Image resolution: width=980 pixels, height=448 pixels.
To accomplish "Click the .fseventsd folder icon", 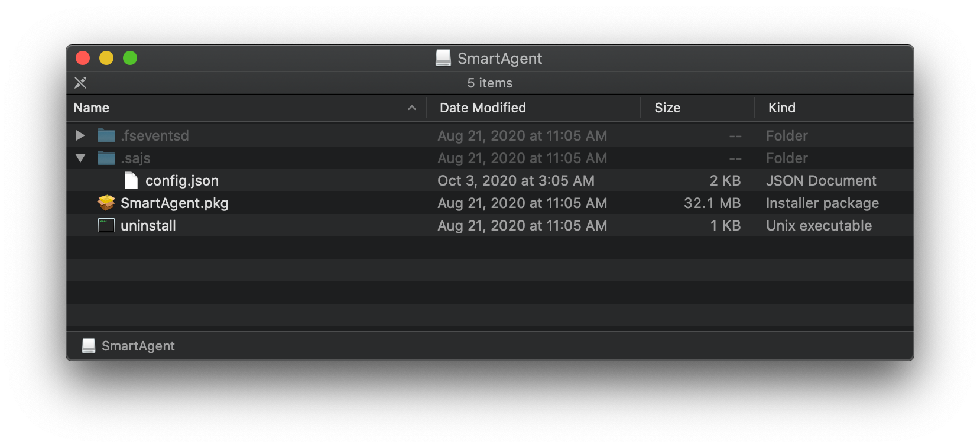I will [106, 136].
